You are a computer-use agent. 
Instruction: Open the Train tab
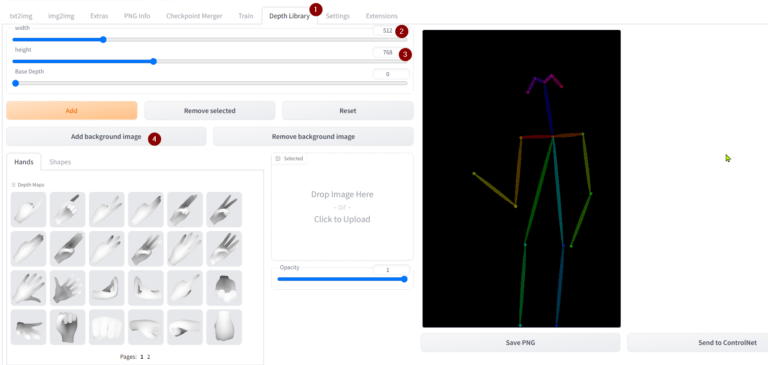246,16
